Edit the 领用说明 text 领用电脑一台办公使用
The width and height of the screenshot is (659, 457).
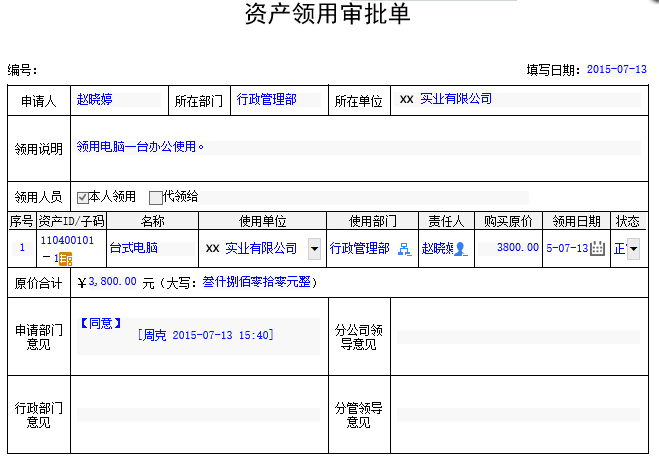[x=358, y=148]
